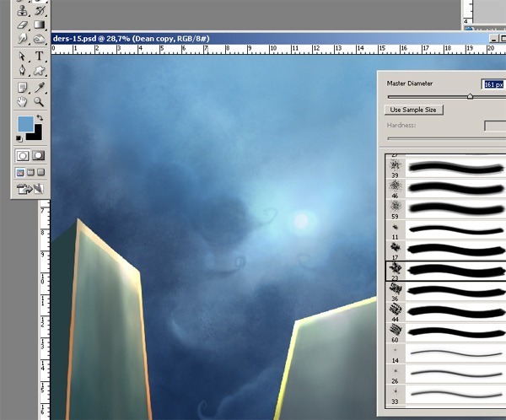Click the Master Diameter slider handle

click(470, 96)
